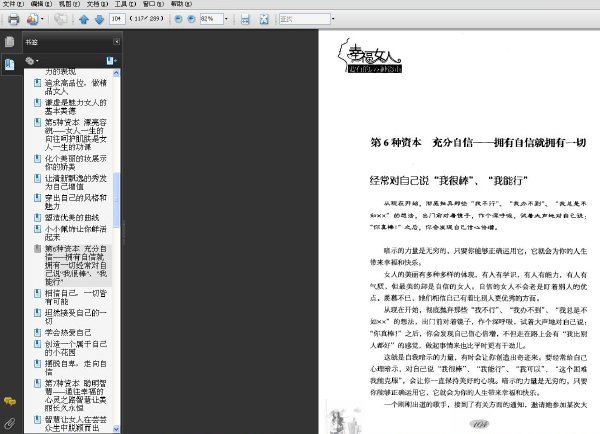Open bookmark 塑造优美的曲线
This screenshot has width=600, height=434.
pyautogui.click(x=72, y=217)
